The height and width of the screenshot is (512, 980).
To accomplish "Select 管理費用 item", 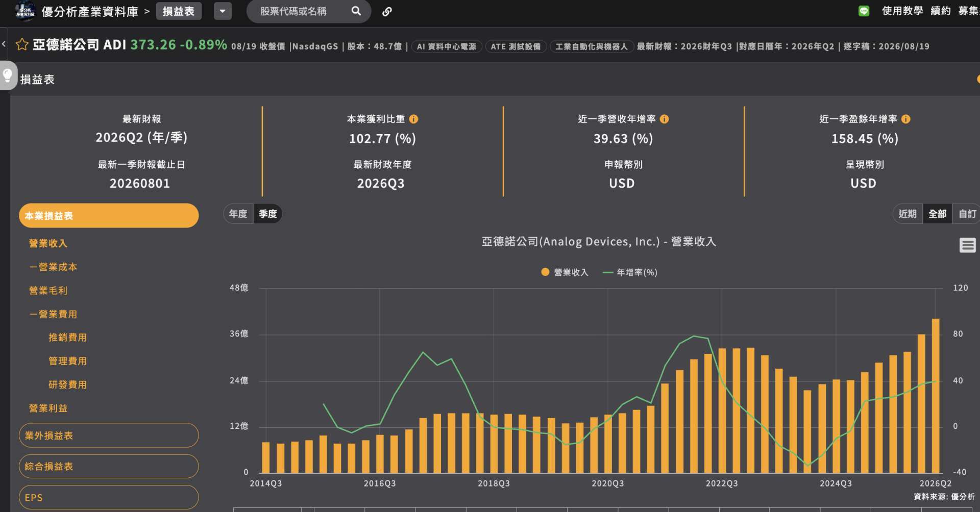I will pos(67,361).
